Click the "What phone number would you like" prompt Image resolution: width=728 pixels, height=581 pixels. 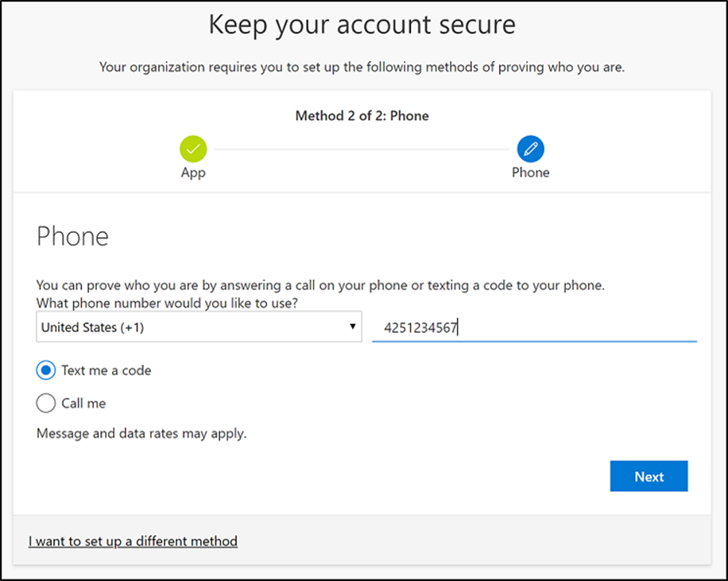click(x=172, y=303)
